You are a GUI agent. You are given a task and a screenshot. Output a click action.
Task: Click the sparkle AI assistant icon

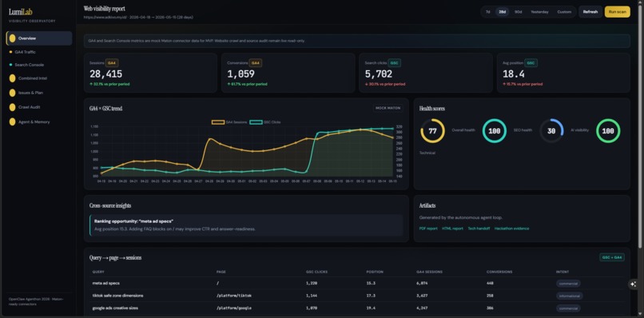(x=633, y=284)
